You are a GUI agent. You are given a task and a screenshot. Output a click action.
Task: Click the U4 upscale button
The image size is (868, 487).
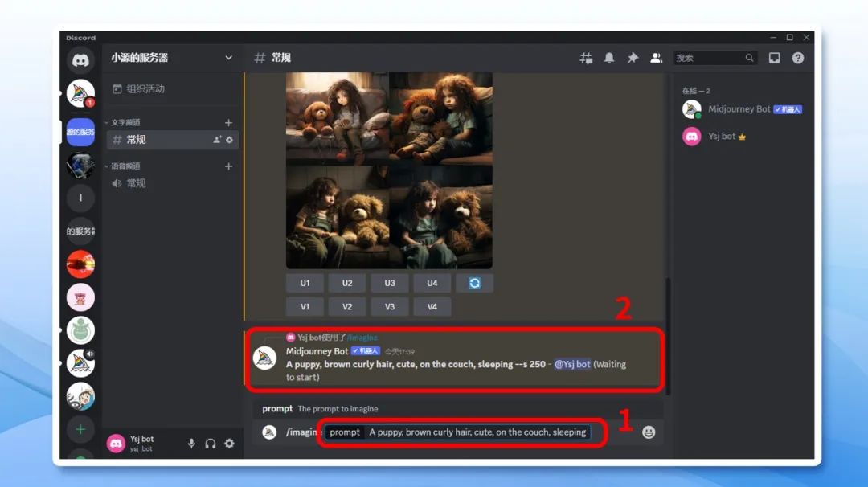point(432,284)
